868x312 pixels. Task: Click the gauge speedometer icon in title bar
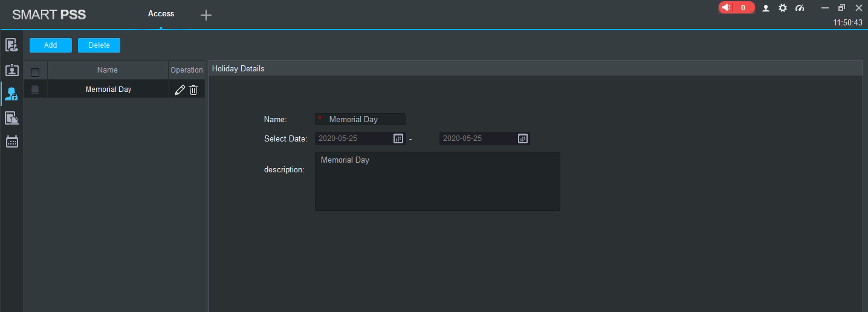pyautogui.click(x=800, y=8)
